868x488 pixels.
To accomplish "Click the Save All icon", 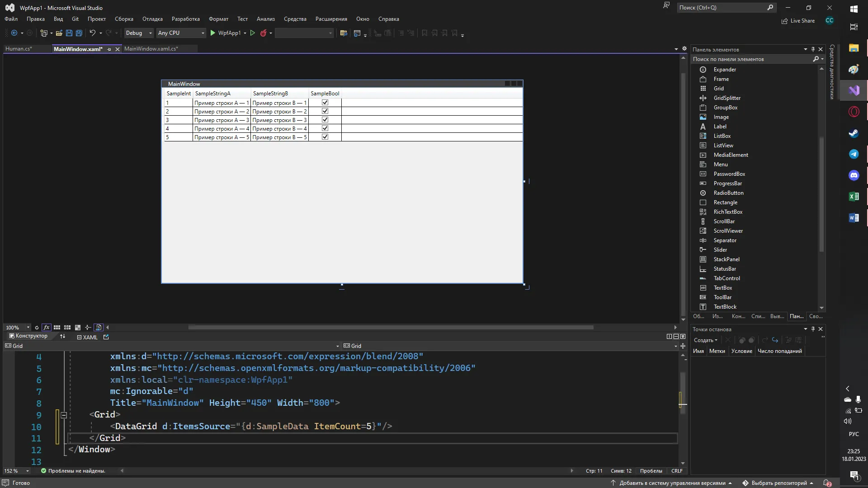I will pyautogui.click(x=79, y=33).
